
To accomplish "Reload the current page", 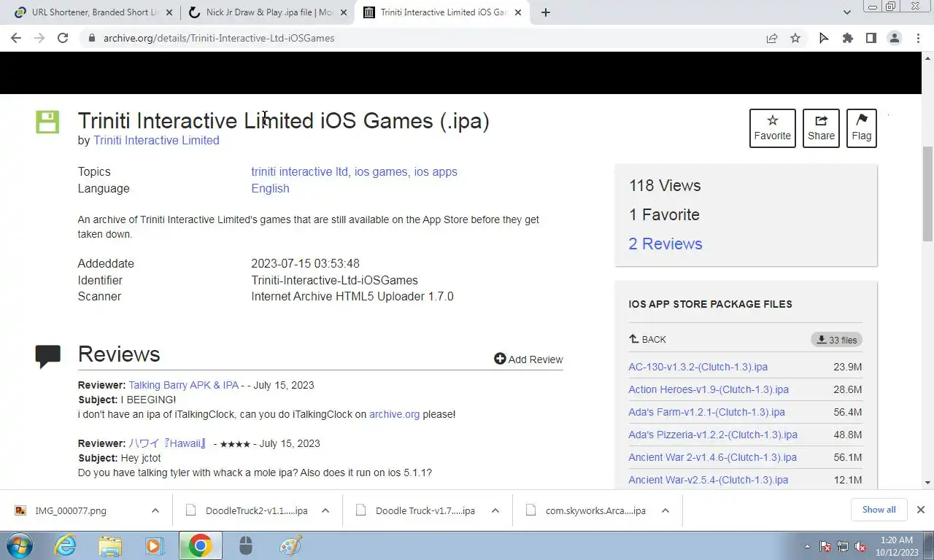I will coord(63,38).
